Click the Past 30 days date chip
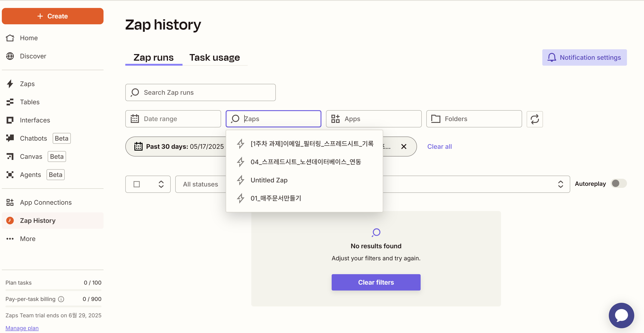The image size is (644, 333). coord(176,147)
